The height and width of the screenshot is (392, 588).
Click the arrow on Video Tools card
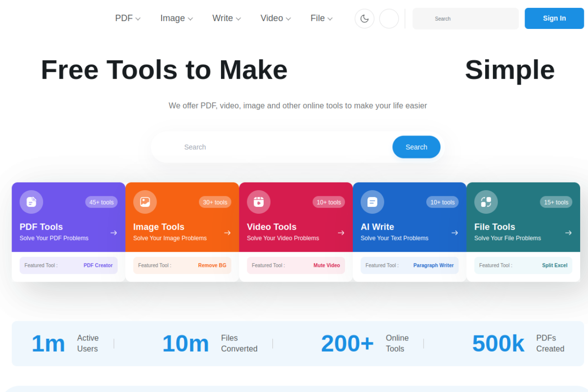341,233
